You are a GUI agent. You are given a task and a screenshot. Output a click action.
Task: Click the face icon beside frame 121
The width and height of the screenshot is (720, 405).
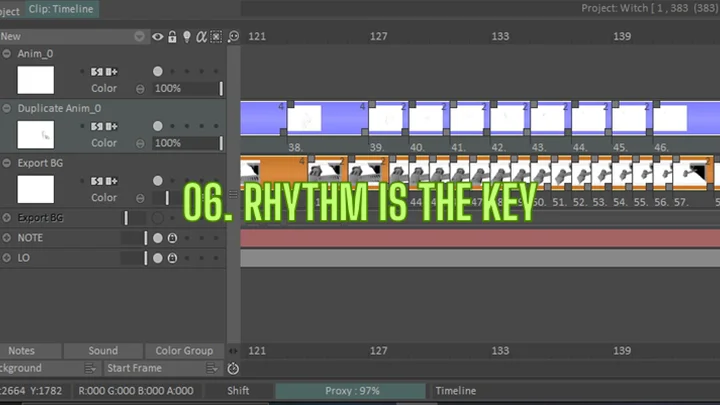[233, 37]
